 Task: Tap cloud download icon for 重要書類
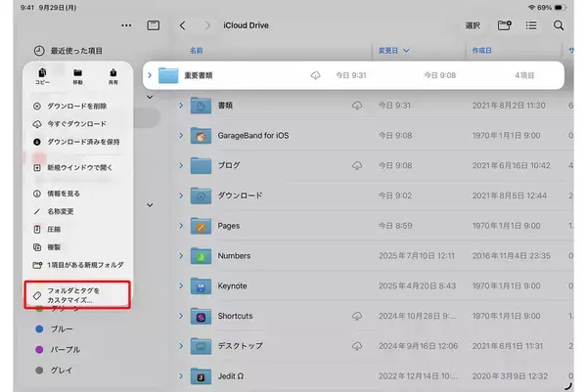click(316, 75)
